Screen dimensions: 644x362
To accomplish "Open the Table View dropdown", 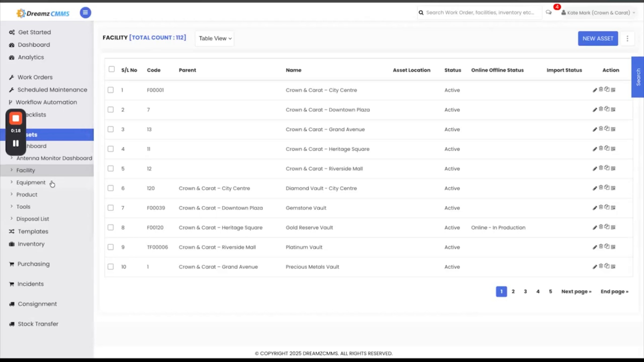I will coord(215,39).
